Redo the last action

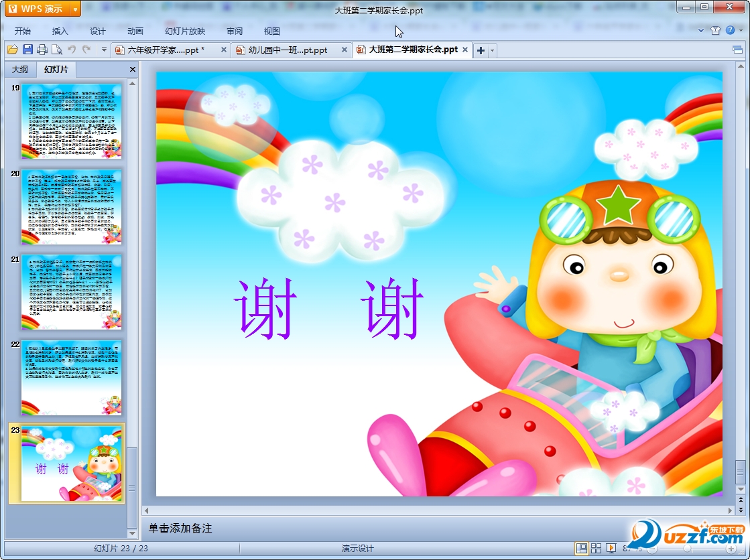click(86, 50)
